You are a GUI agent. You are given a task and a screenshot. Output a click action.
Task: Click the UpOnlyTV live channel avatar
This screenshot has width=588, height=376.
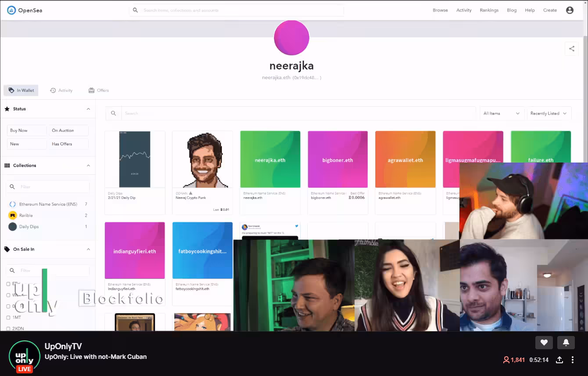tap(25, 357)
